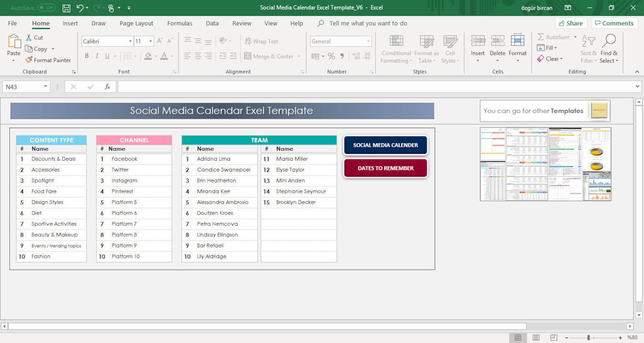Toggle Bold formatting
Screen dimensions: 644x343
point(86,56)
